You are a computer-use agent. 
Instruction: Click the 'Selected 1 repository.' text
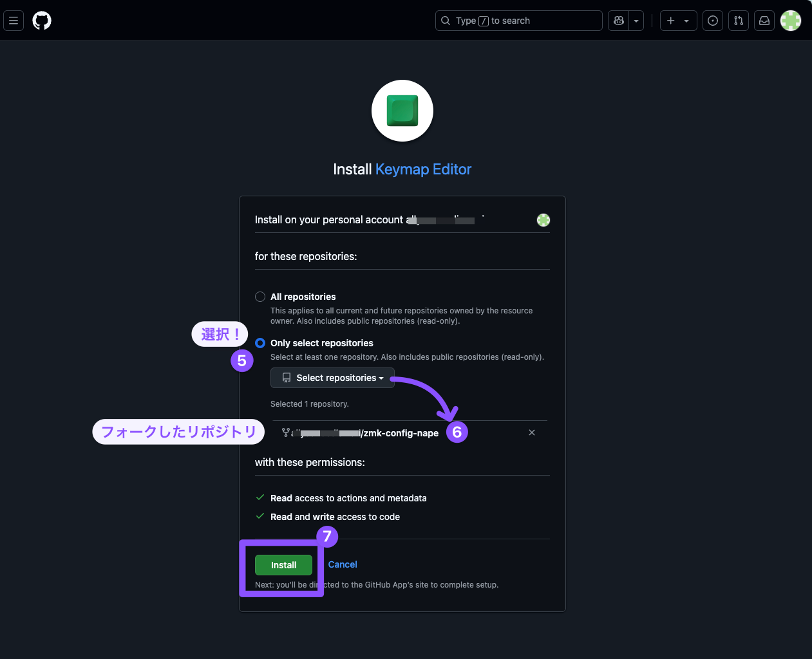point(310,404)
